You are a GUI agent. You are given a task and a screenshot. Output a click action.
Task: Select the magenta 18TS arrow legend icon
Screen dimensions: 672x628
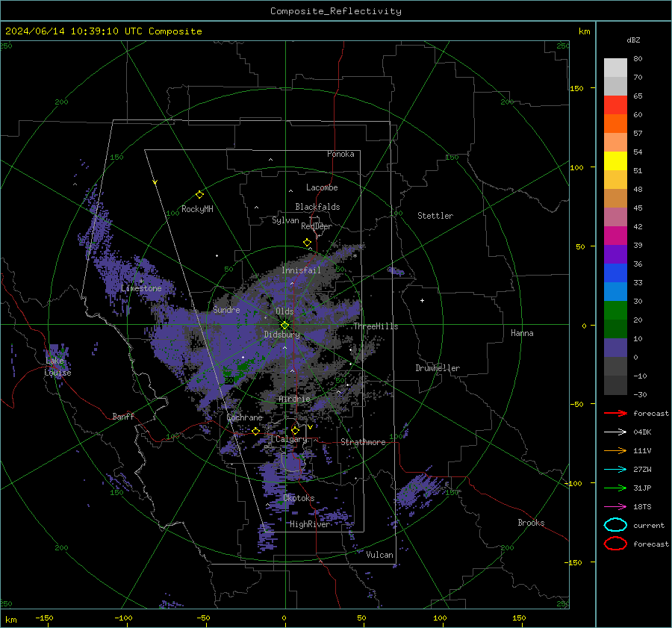(x=615, y=507)
